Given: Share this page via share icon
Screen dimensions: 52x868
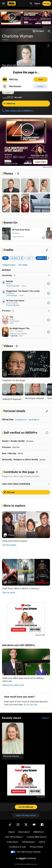Looking at the screenshot, I should click(49, 31).
